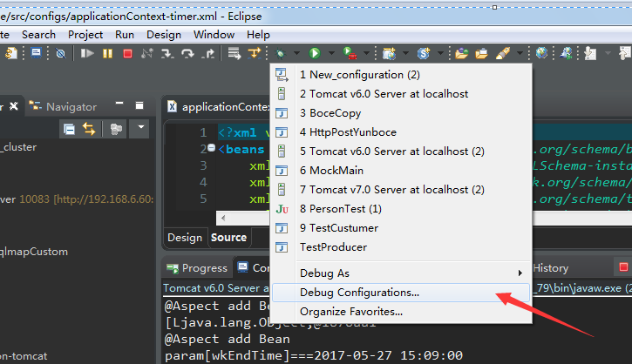Viewport: 632px width, 364px height.
Task: Click the Resume debug icon
Action: (86, 53)
